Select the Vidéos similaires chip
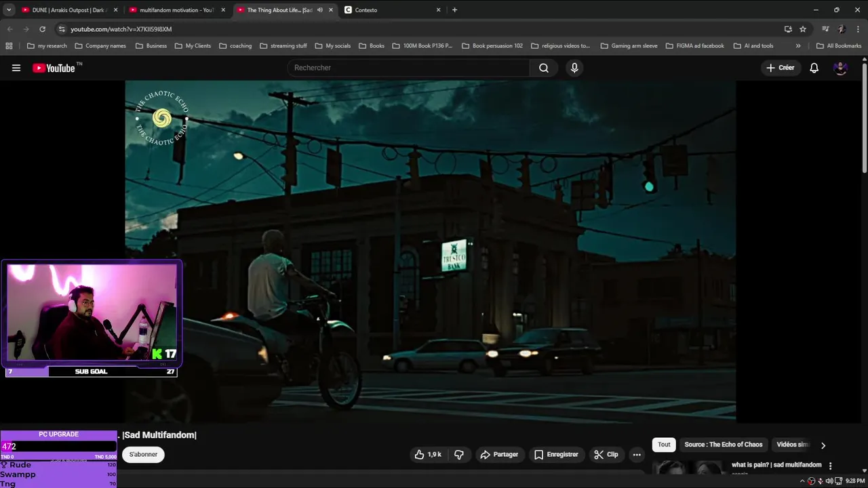 (x=793, y=445)
